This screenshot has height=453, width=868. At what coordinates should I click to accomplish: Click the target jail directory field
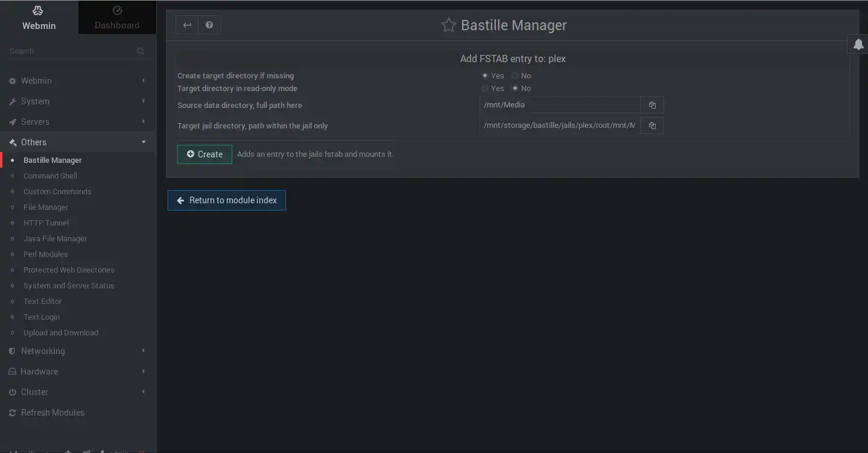click(x=560, y=125)
